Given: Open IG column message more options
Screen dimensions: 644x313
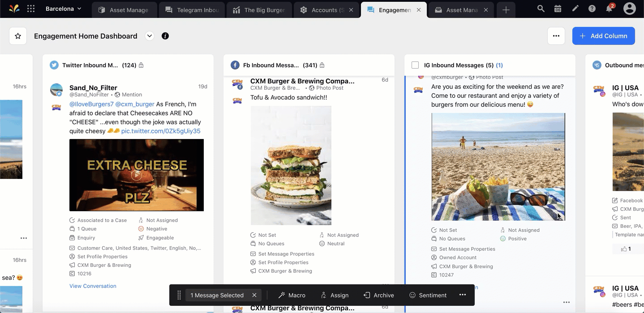Looking at the screenshot, I should (x=567, y=302).
